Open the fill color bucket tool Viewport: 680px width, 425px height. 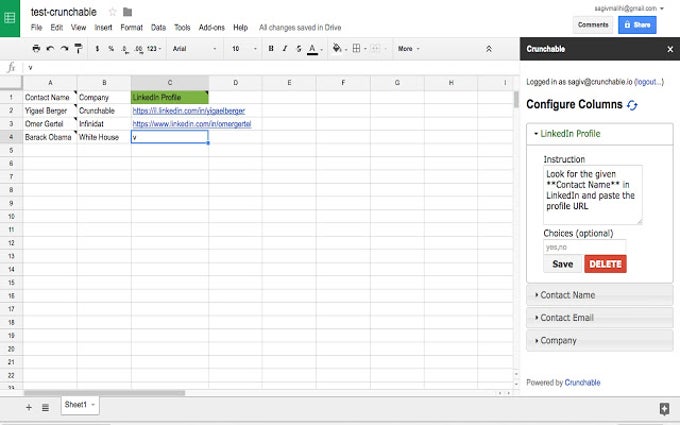click(338, 49)
